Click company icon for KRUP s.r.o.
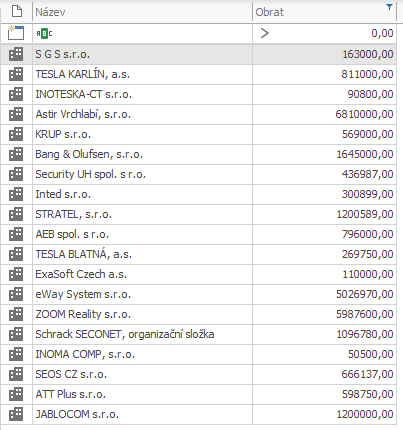This screenshot has width=403, height=430. click(16, 134)
